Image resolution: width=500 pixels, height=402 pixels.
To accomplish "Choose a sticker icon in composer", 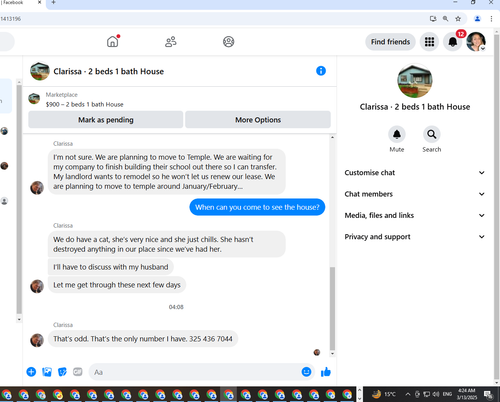I will tap(62, 372).
